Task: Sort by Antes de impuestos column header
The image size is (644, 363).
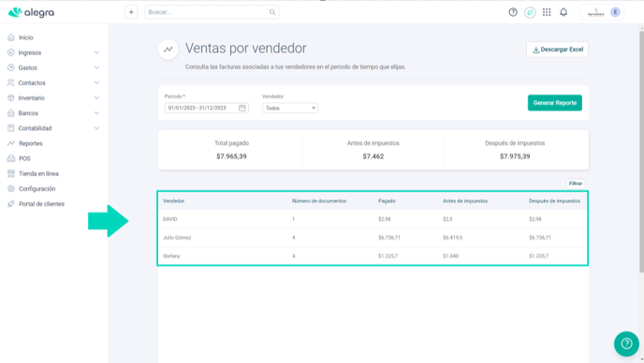Action: (465, 201)
